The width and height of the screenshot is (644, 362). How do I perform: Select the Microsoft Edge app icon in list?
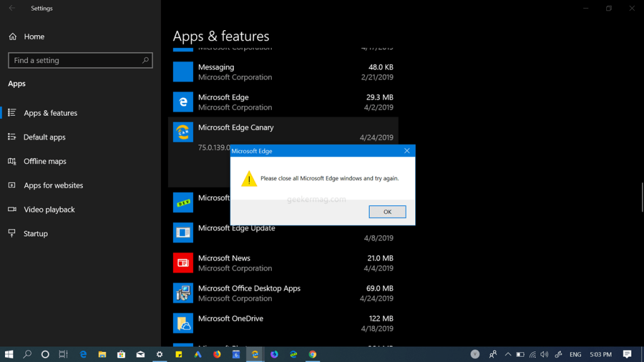tap(183, 102)
